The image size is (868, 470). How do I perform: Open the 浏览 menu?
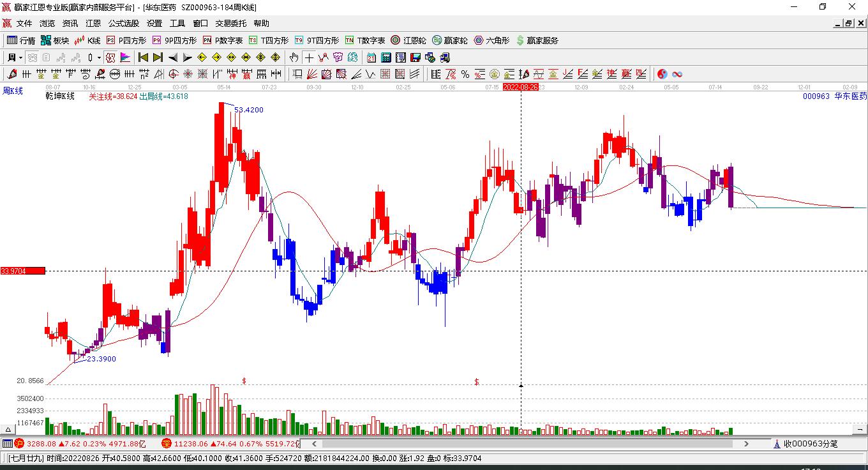tap(47, 23)
